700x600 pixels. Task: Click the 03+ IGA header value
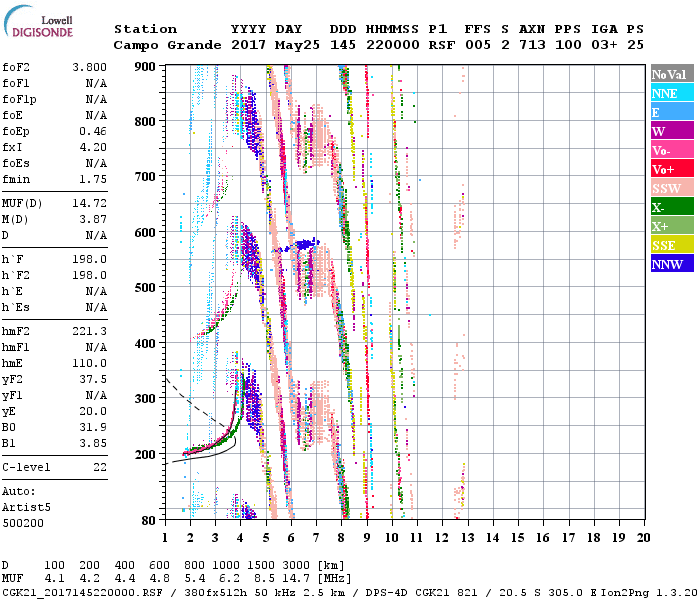[x=604, y=45]
